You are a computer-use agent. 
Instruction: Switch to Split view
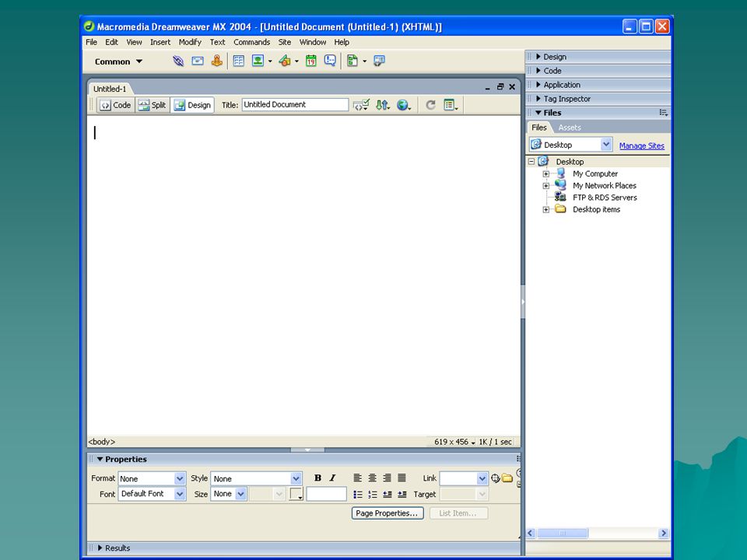[153, 105]
